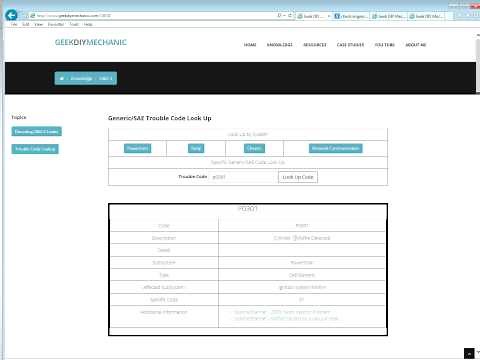Click the Look Up Code button

[298, 177]
